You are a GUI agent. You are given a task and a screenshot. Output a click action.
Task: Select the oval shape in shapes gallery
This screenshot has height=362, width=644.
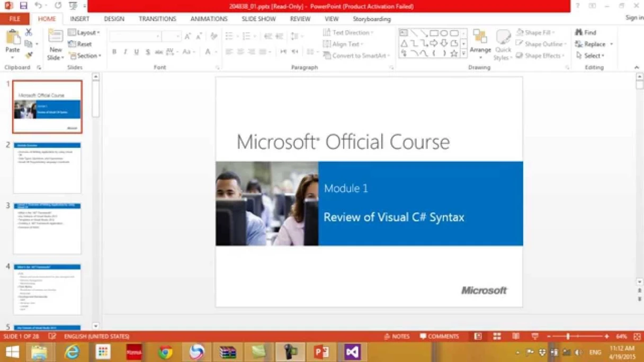[x=444, y=33]
